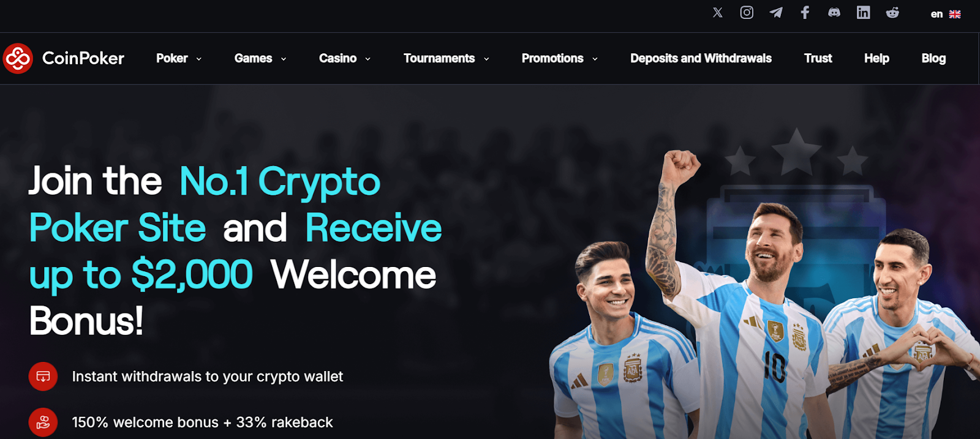980x439 pixels.
Task: Open the Discord social icon
Action: point(834,13)
